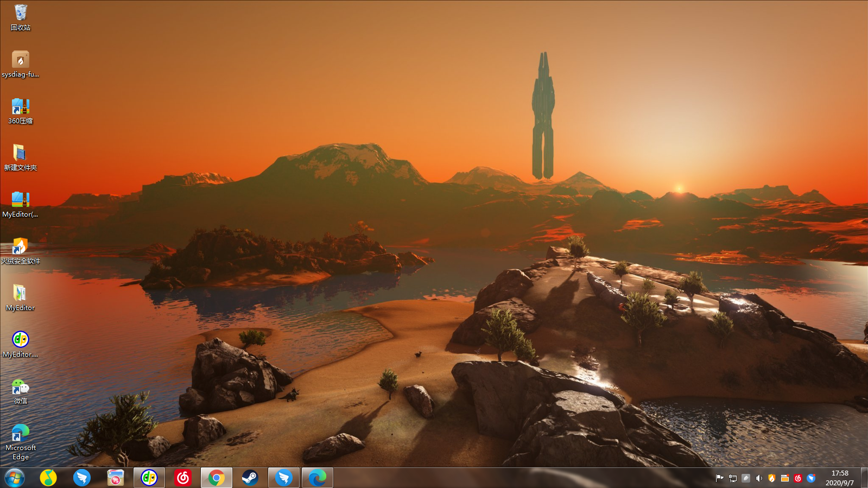Switch to Google Chrome in the taskbar
868x488 pixels.
217,478
